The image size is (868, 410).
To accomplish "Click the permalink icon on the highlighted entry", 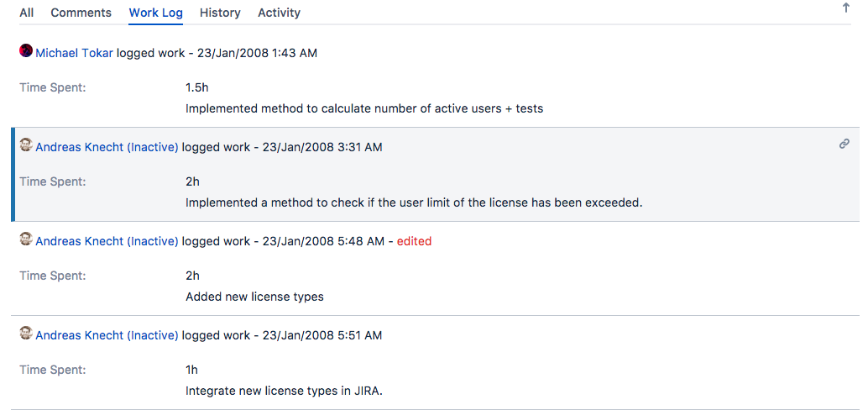I will click(x=844, y=145).
